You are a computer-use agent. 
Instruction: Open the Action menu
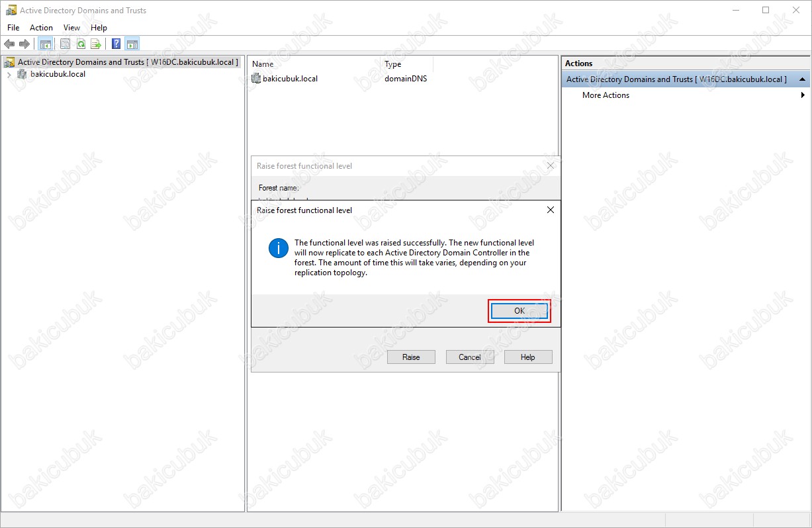click(x=41, y=28)
